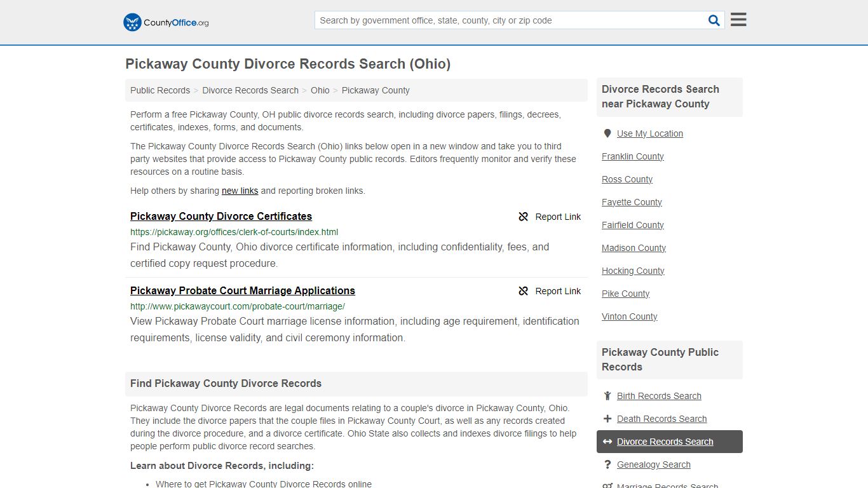868x488 pixels.
Task: Follow the 'new links' hyperlink
Action: click(240, 191)
